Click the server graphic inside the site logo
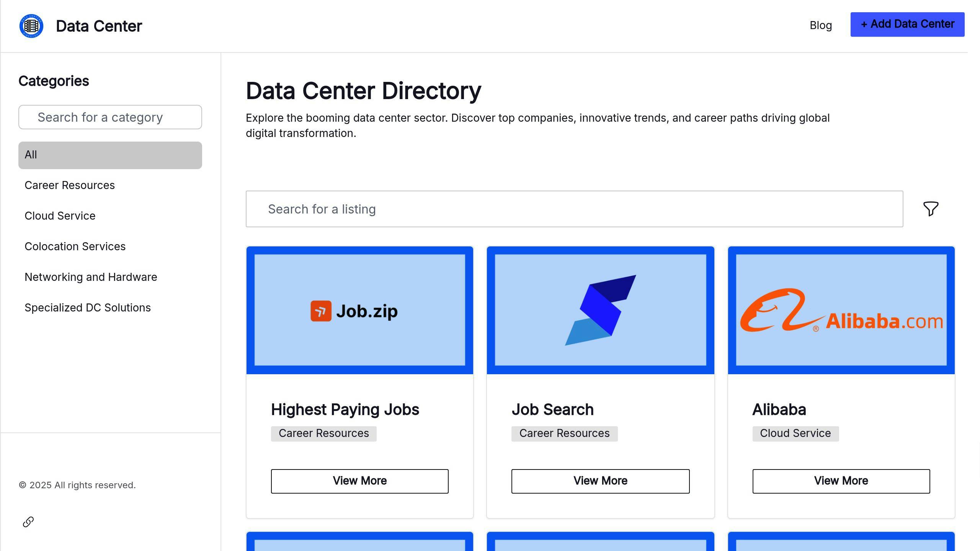 [x=31, y=26]
